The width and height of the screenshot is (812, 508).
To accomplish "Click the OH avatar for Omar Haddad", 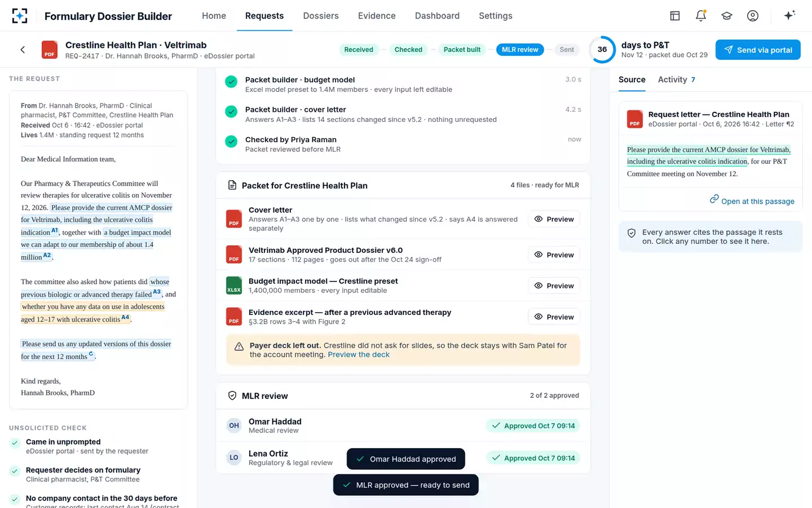I will coord(234,426).
